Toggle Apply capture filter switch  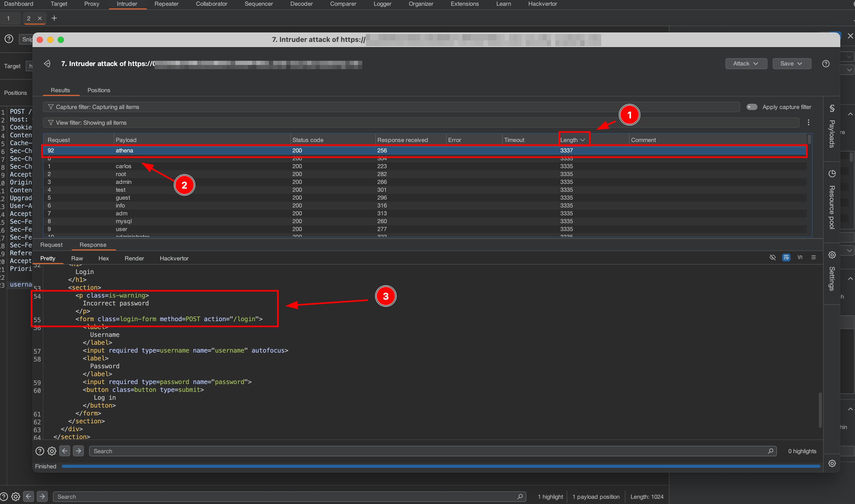[x=752, y=107]
